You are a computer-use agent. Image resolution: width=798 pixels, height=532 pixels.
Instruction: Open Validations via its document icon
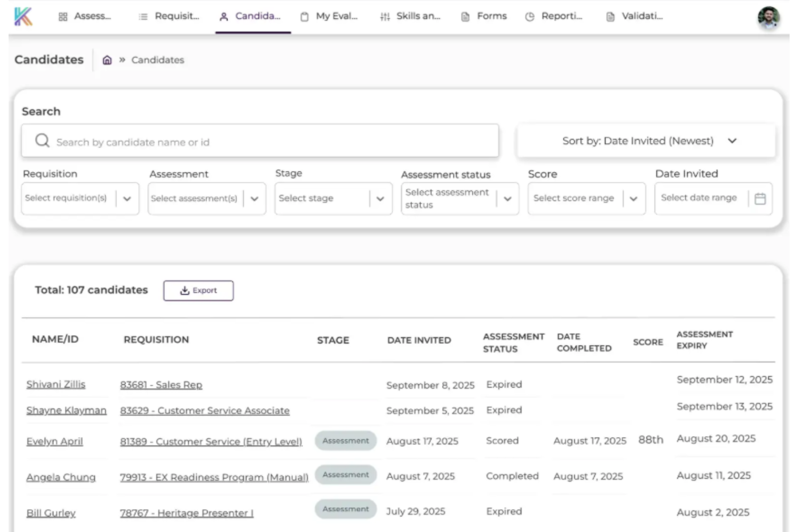610,16
